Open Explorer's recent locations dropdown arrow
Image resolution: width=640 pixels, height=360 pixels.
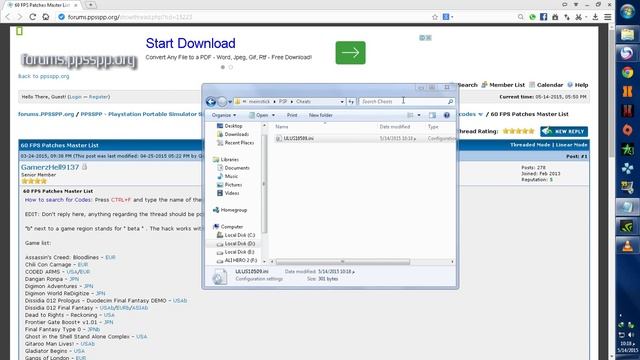click(230, 102)
